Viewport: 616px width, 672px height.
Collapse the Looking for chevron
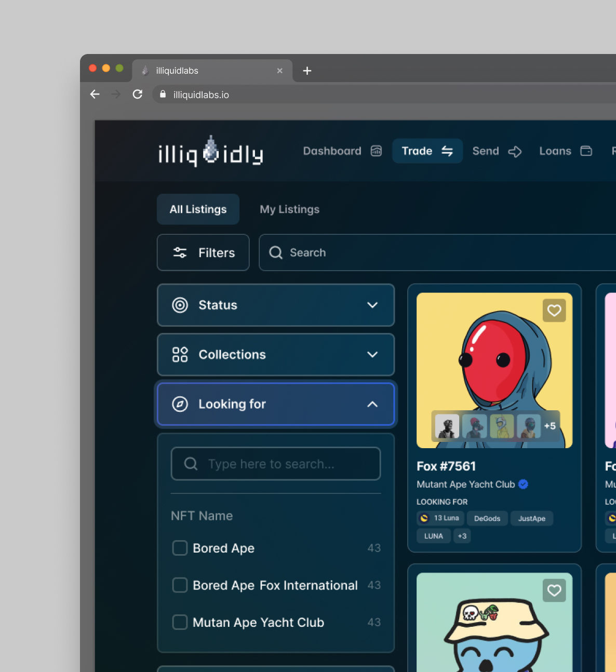click(x=372, y=404)
